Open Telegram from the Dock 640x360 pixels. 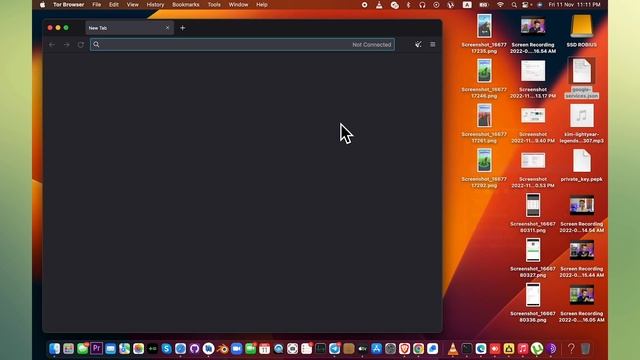pos(334,348)
